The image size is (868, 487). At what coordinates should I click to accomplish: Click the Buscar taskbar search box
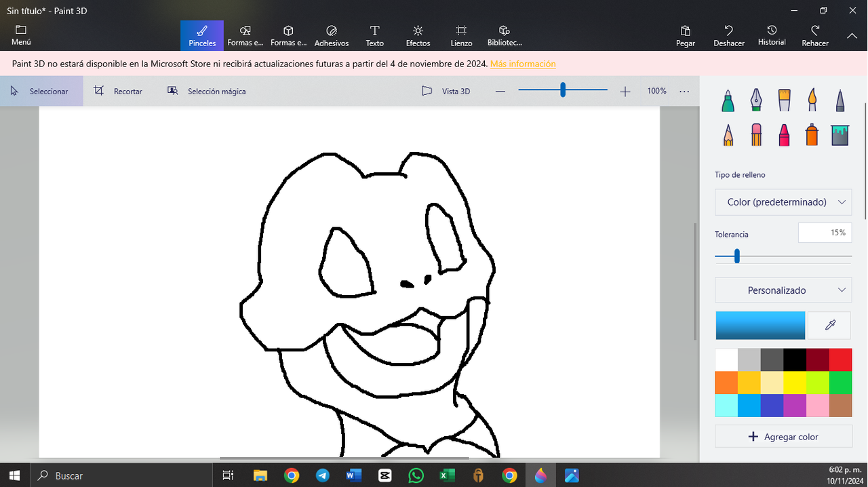[x=121, y=475]
